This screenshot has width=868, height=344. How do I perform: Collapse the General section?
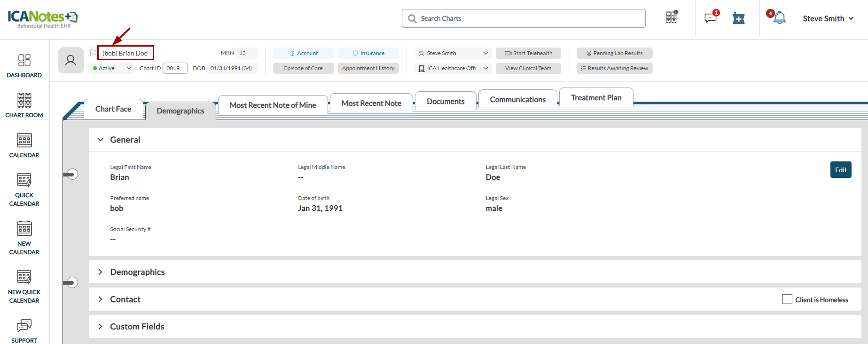[x=100, y=140]
